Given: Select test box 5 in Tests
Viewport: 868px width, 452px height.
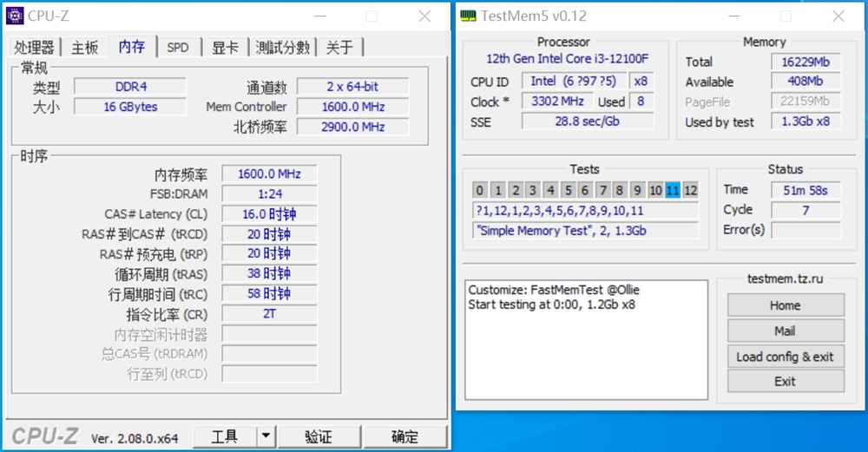Looking at the screenshot, I should click(x=568, y=190).
